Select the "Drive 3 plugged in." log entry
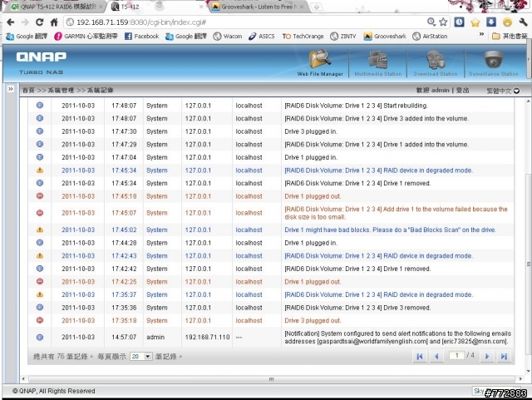 tap(311, 131)
